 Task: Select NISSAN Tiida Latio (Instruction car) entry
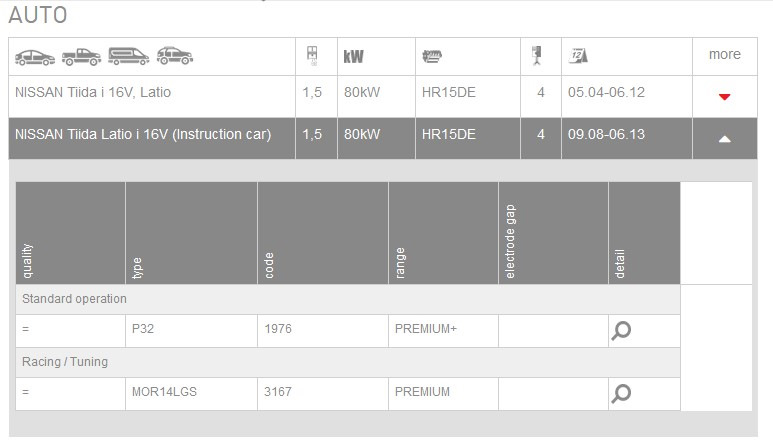point(143,135)
